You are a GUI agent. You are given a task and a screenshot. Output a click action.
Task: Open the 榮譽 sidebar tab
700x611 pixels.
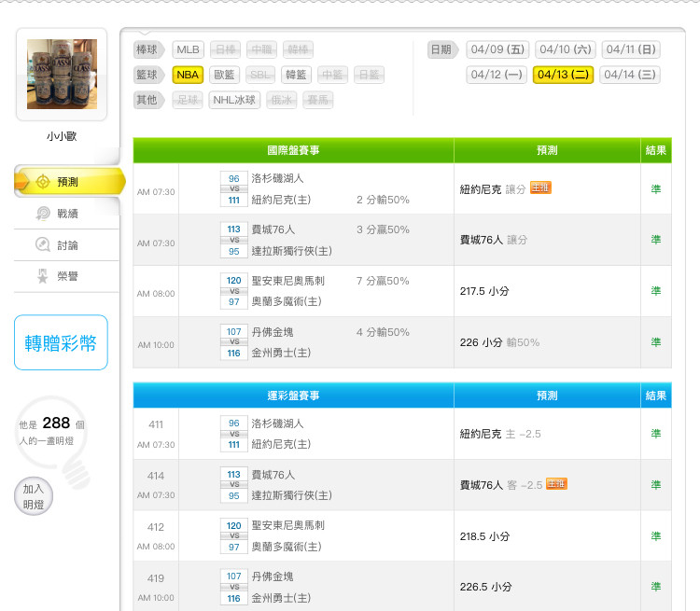tap(67, 276)
